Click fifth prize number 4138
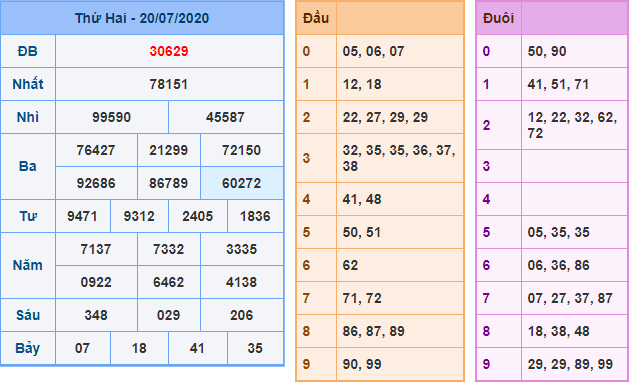Viewport: 630px width, 382px height. [x=241, y=282]
